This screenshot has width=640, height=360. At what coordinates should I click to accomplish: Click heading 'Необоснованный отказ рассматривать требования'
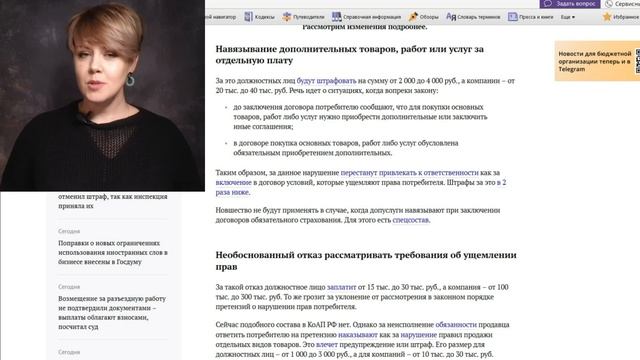click(x=366, y=261)
